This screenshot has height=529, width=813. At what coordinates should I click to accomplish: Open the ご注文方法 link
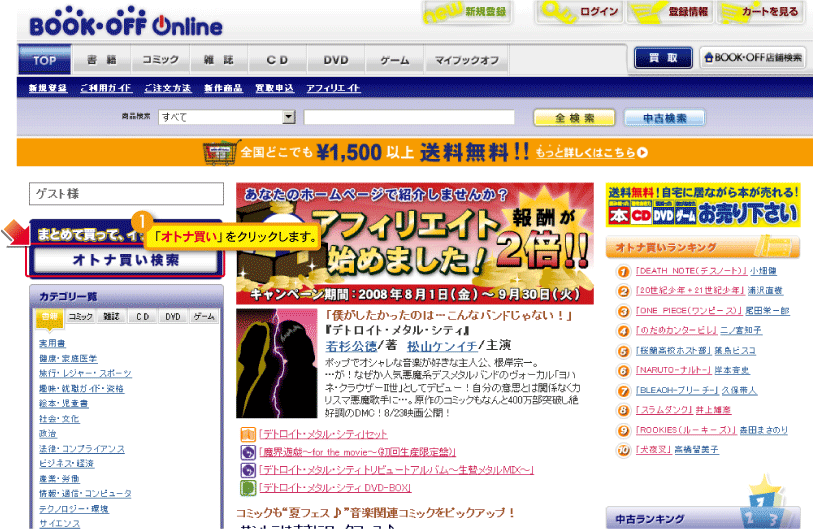pyautogui.click(x=167, y=88)
